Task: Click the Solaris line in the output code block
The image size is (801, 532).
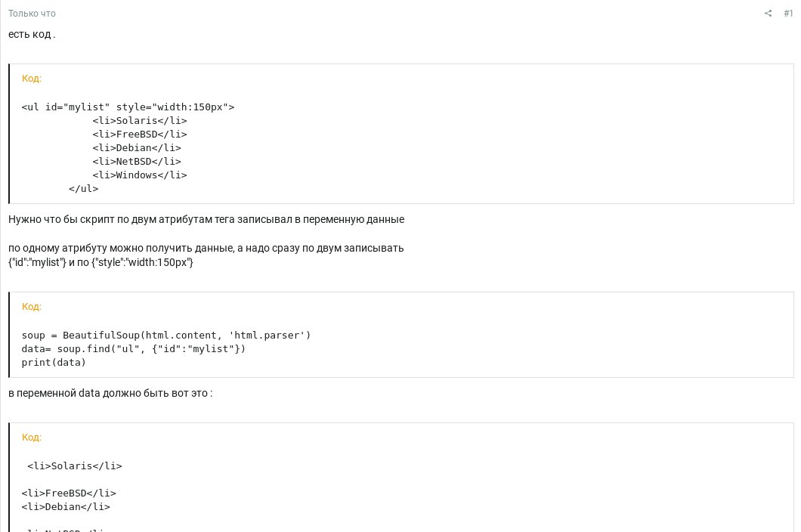Action: (x=75, y=466)
